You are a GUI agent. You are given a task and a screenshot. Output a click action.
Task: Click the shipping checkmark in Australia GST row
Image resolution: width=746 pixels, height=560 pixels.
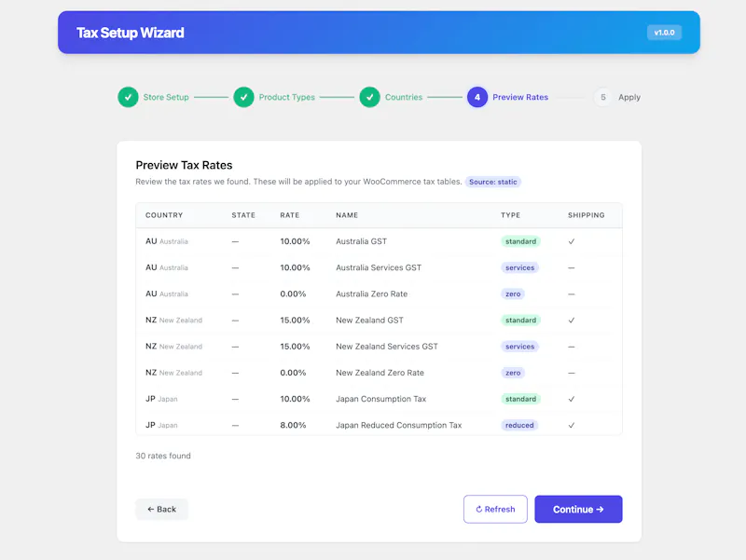pos(572,241)
